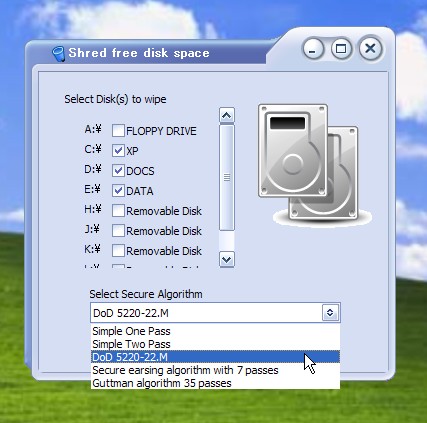Click the disk list scroll down arrow
The image size is (427, 423).
pos(227,259)
